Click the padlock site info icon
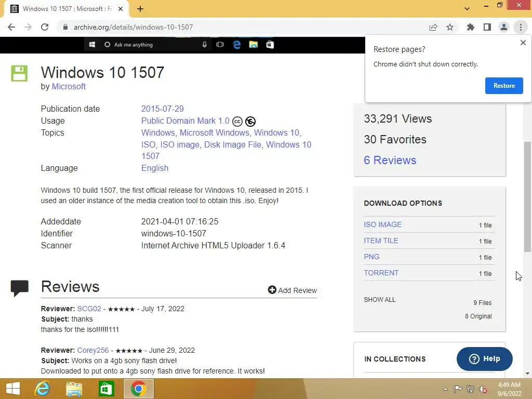Image resolution: width=532 pixels, height=399 pixels. click(x=65, y=27)
